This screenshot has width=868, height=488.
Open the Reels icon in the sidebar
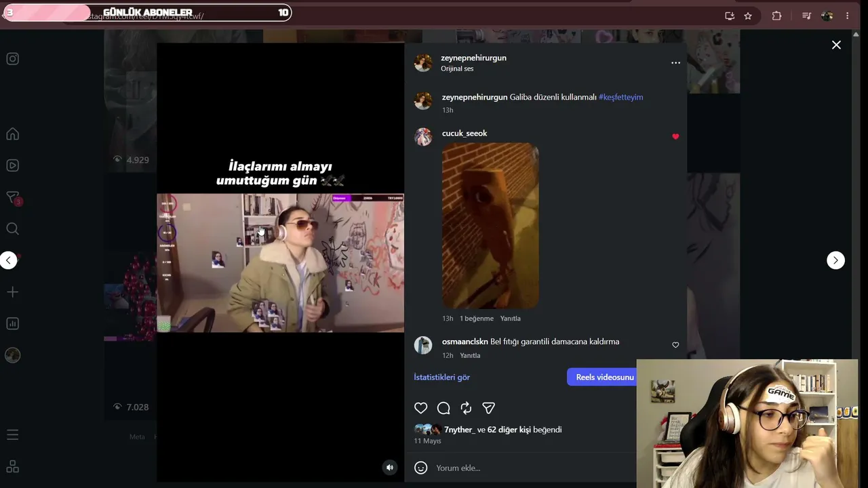point(12,165)
